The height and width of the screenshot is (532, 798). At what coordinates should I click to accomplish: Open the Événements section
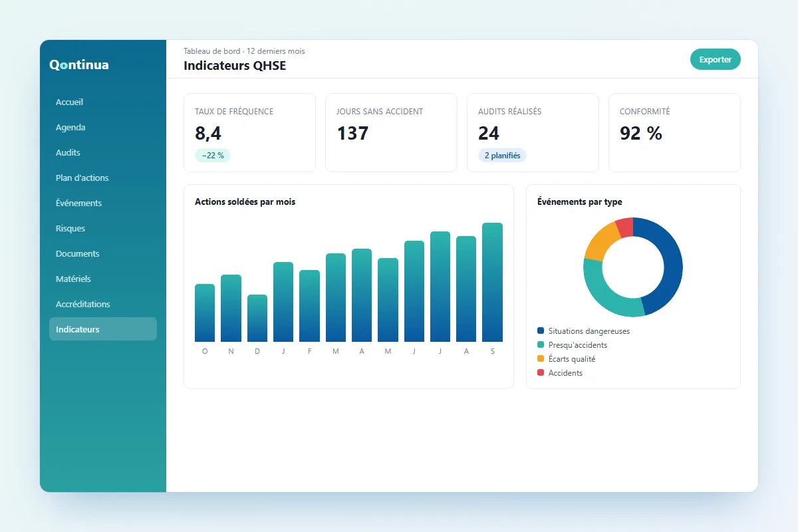coord(103,203)
